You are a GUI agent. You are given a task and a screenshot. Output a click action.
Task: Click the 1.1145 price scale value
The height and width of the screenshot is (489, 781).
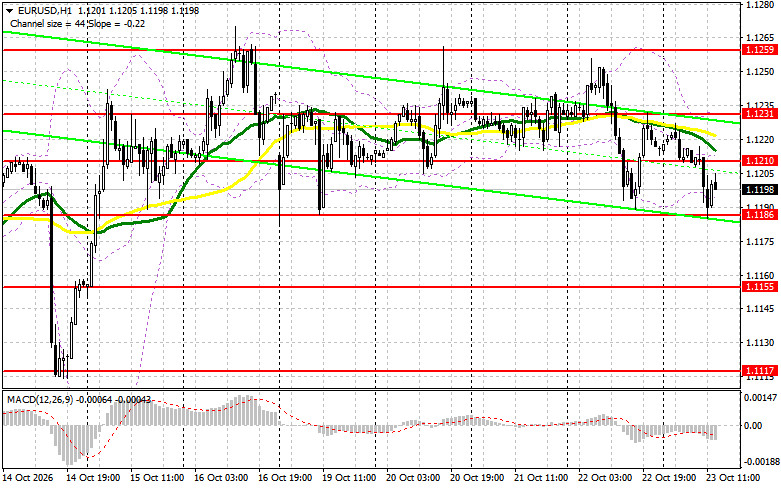tap(759, 309)
